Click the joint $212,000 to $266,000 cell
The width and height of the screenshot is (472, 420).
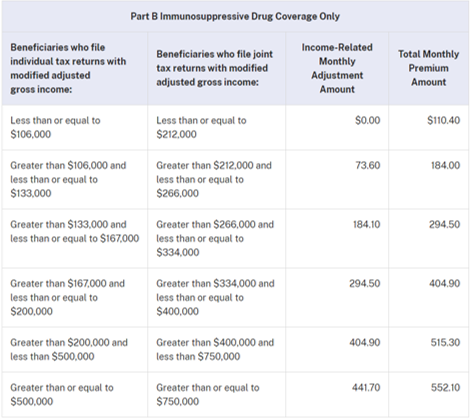(x=214, y=179)
